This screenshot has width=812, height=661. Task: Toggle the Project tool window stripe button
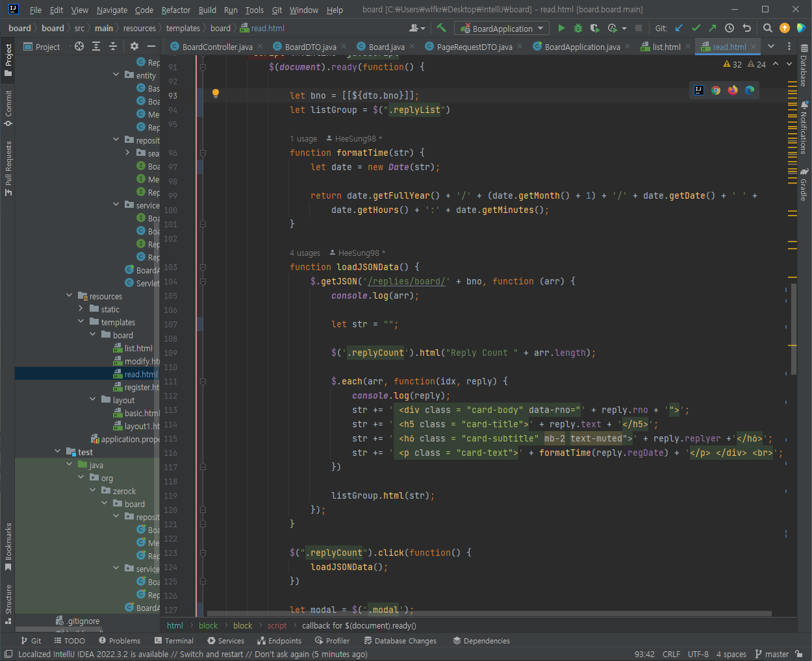[x=8, y=60]
